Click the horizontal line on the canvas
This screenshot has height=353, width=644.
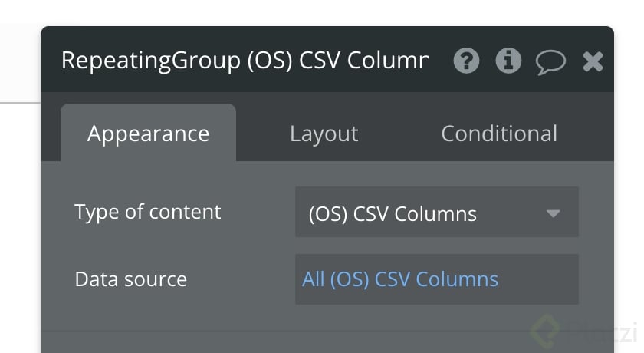[x=20, y=102]
